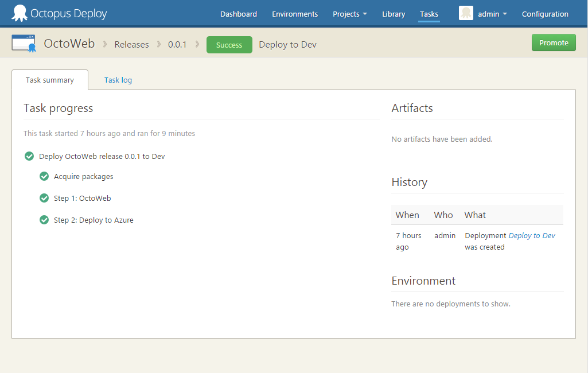Expand the admin user dropdown

coord(492,14)
